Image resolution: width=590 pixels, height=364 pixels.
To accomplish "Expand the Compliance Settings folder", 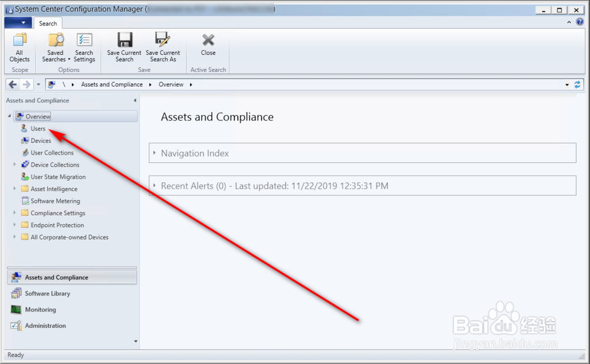I will pyautogui.click(x=14, y=213).
